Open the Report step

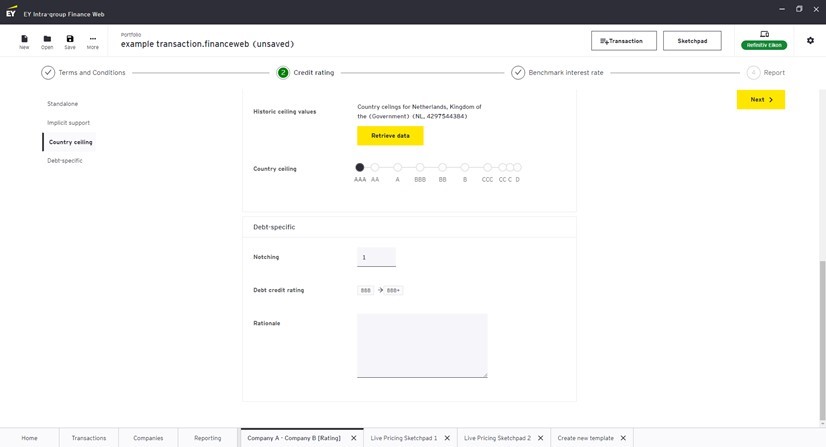(753, 73)
